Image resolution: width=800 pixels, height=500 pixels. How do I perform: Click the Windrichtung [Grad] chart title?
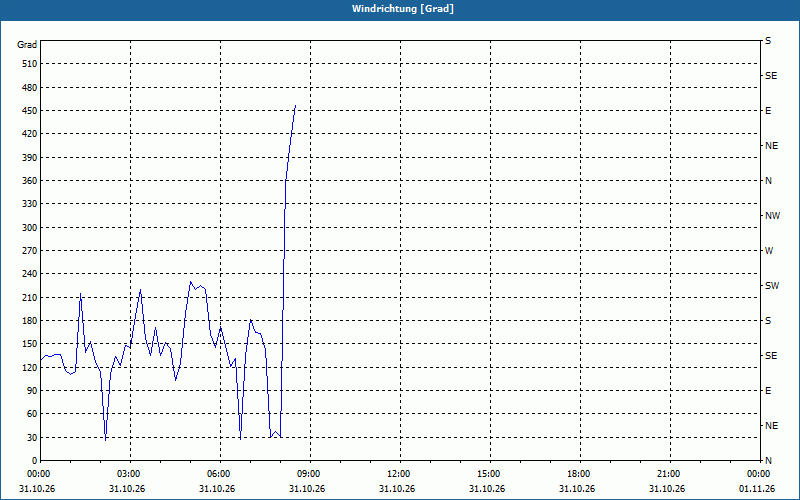coord(403,9)
